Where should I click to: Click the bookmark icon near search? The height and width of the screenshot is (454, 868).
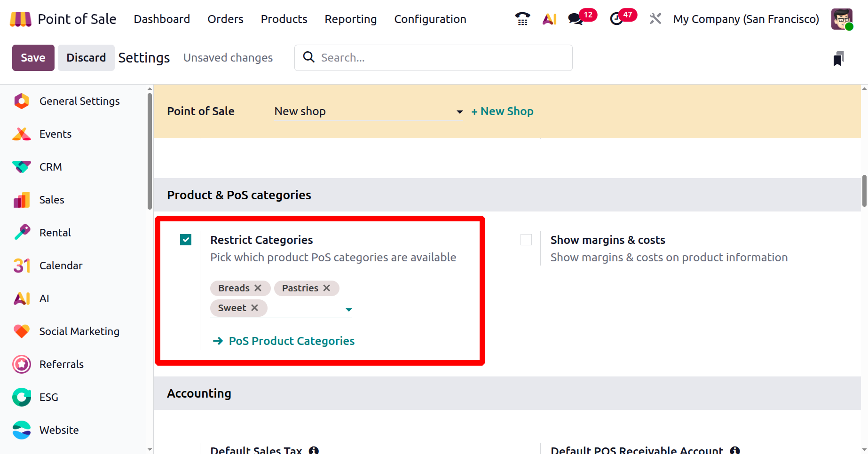click(838, 59)
